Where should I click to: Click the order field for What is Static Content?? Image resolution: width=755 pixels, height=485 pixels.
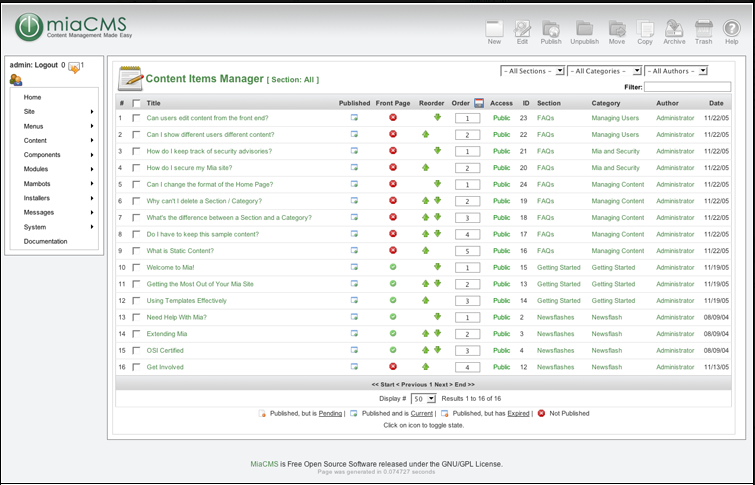467,251
